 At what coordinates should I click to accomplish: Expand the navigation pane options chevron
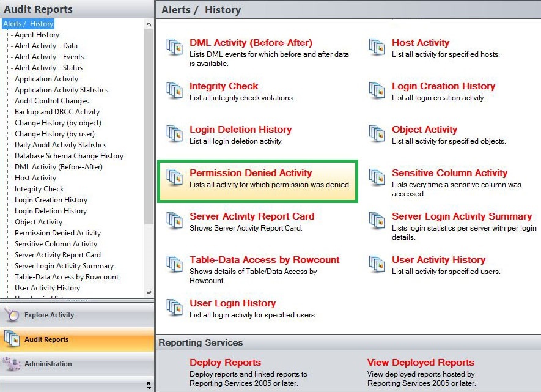point(149,385)
